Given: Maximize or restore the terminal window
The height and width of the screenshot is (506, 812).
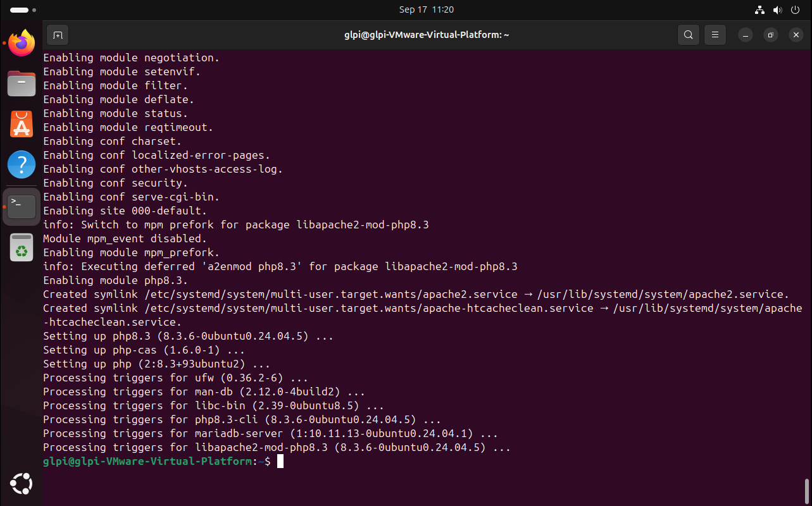Looking at the screenshot, I should click(771, 35).
